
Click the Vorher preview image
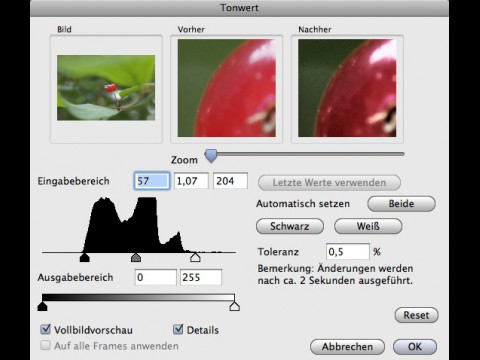point(227,88)
